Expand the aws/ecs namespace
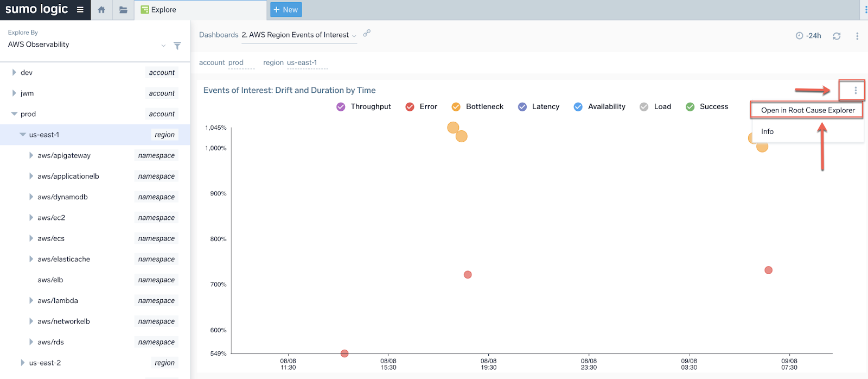 tap(31, 238)
